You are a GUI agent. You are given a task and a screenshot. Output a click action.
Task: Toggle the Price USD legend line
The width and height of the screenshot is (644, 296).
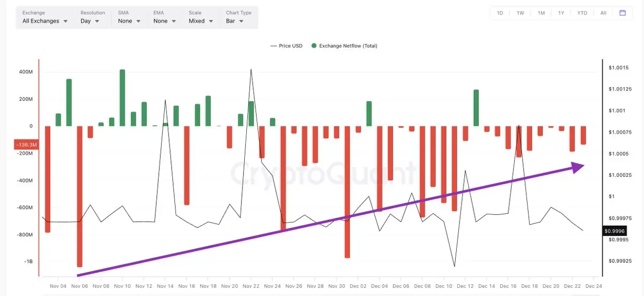pyautogui.click(x=287, y=46)
